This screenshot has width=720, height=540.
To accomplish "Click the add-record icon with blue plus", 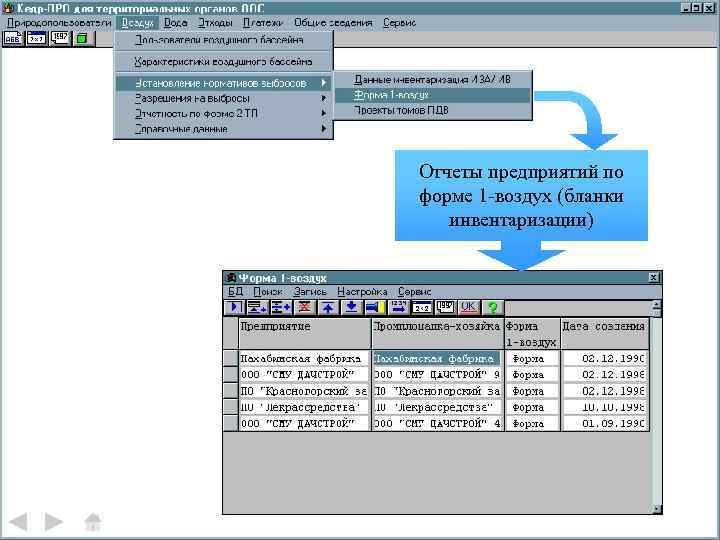I will tap(281, 307).
